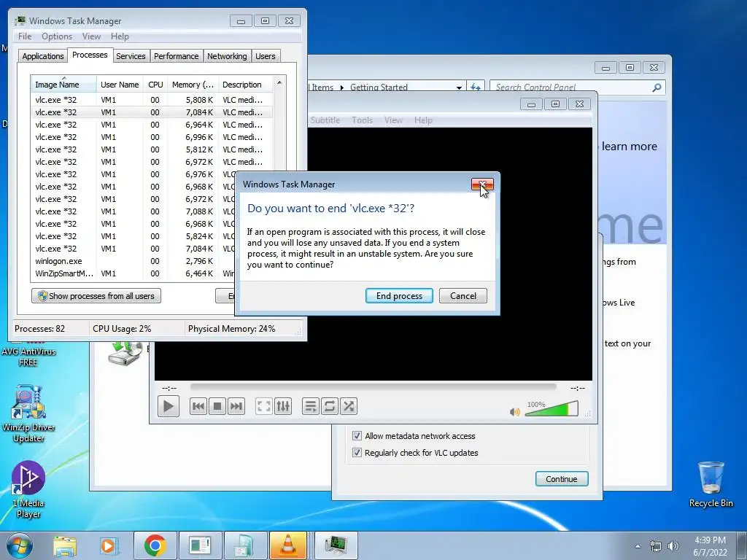Screen dimensions: 747x560
Task: Open Task Manager Help menu
Action: pyautogui.click(x=120, y=36)
